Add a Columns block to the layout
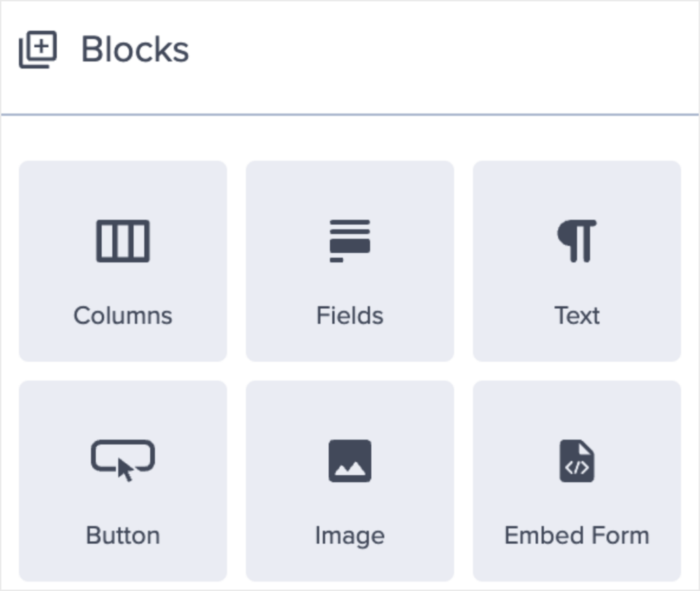 122,260
